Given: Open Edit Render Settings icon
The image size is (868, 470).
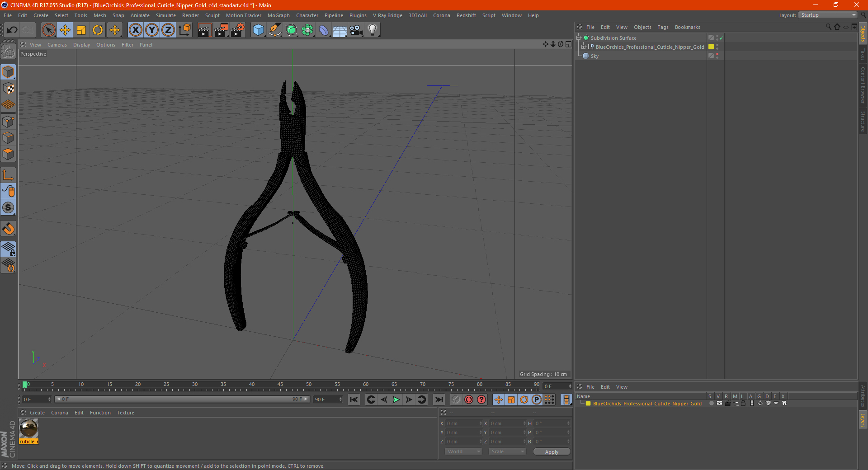Looking at the screenshot, I should point(237,30).
